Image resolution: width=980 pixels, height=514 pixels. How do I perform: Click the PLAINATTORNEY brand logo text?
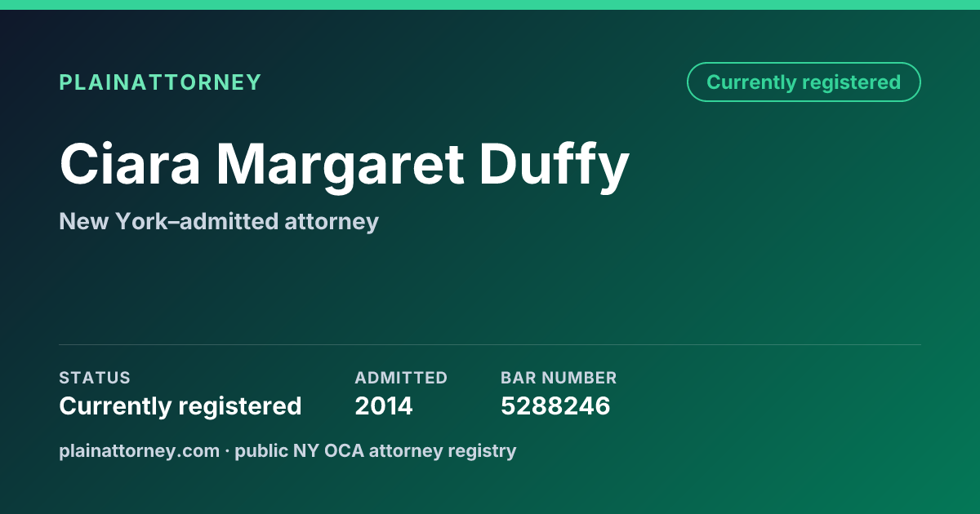click(160, 82)
